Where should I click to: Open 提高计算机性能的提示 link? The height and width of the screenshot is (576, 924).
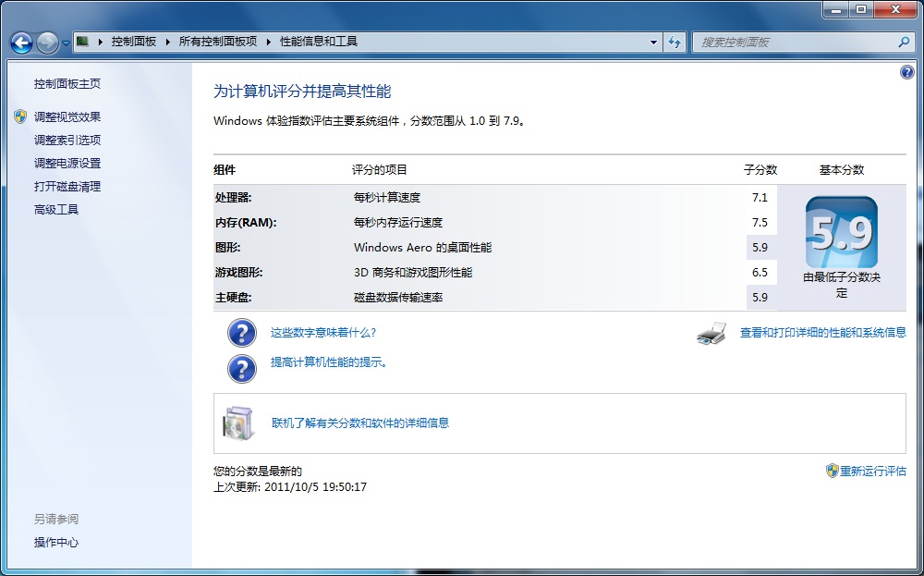tap(330, 362)
